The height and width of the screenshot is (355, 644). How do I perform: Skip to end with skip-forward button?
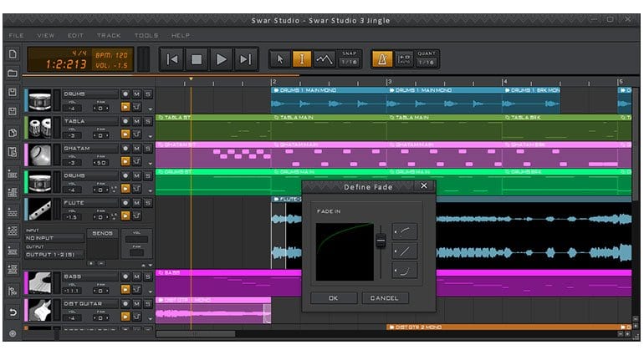coord(245,59)
